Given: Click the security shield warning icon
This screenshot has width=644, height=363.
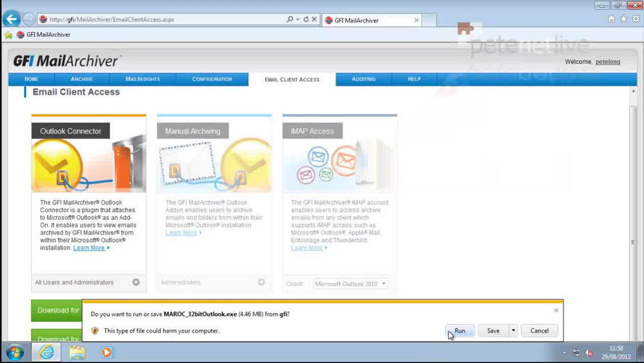Looking at the screenshot, I should [95, 331].
